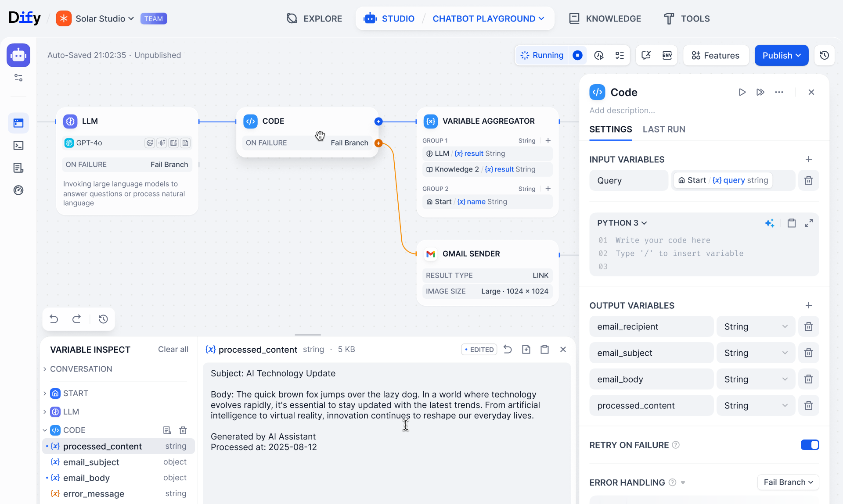Add a new output variable

coord(809,305)
